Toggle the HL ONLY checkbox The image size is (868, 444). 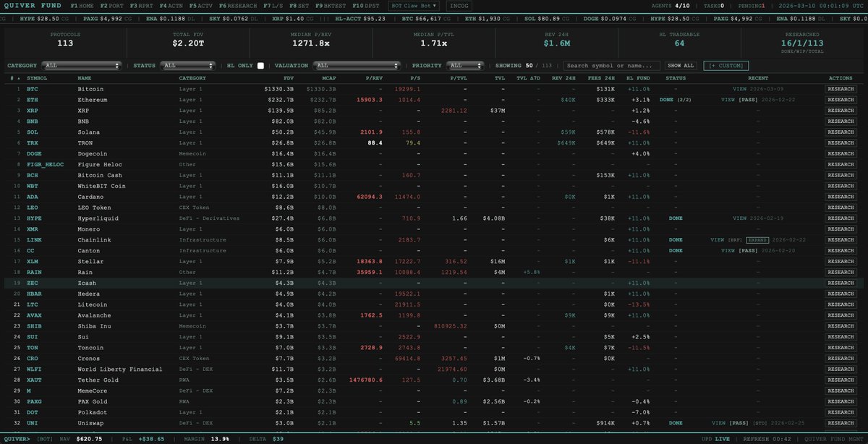(x=260, y=65)
